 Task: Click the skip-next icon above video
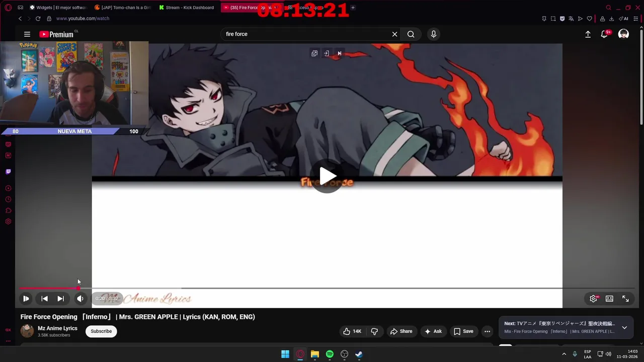339,53
